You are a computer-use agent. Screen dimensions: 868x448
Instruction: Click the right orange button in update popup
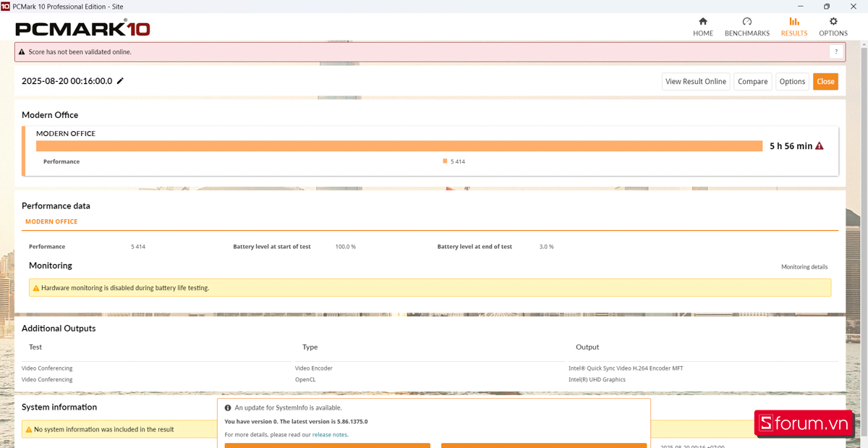(544, 446)
